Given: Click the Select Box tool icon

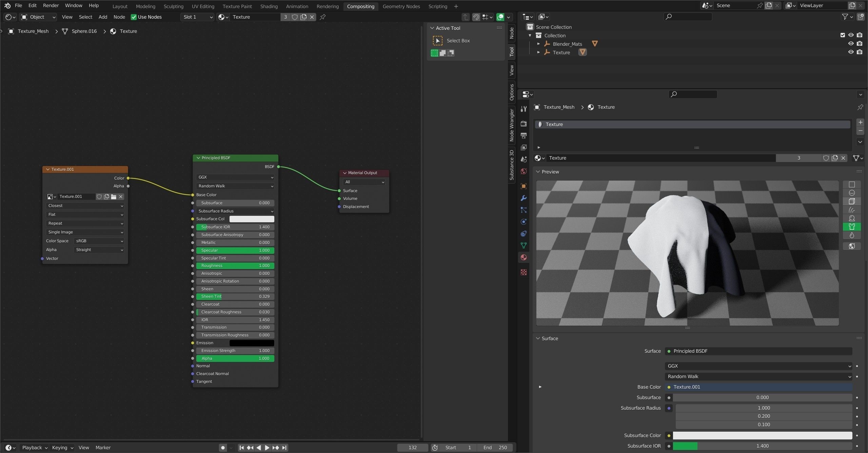Looking at the screenshot, I should [437, 41].
